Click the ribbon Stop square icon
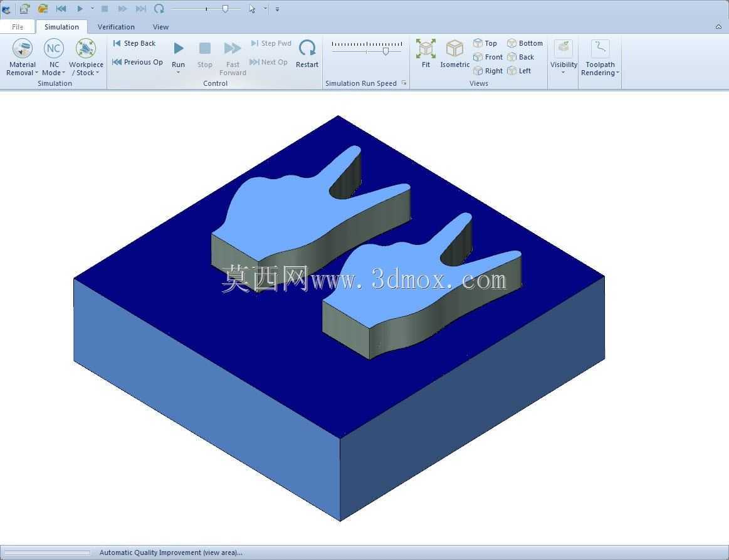The image size is (729, 560). (x=204, y=48)
